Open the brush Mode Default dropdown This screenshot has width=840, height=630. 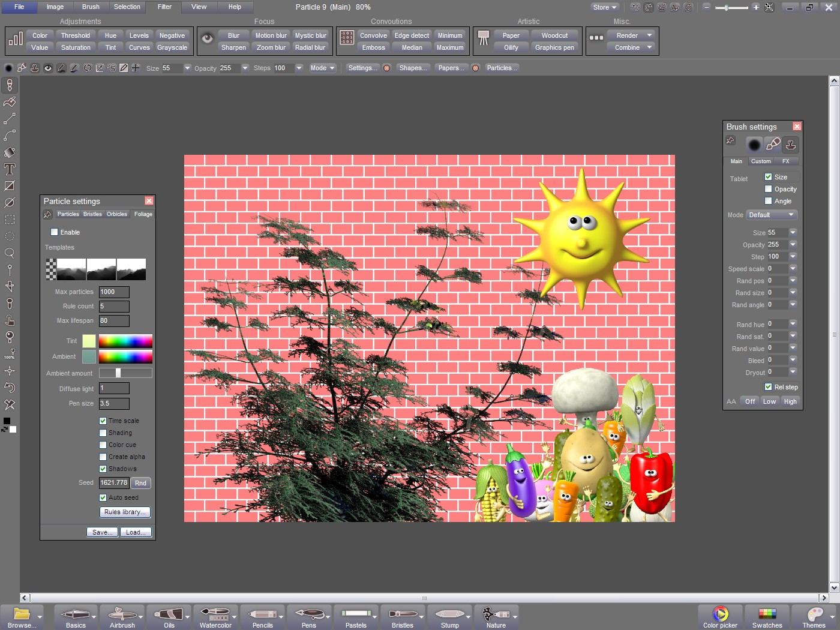click(772, 215)
